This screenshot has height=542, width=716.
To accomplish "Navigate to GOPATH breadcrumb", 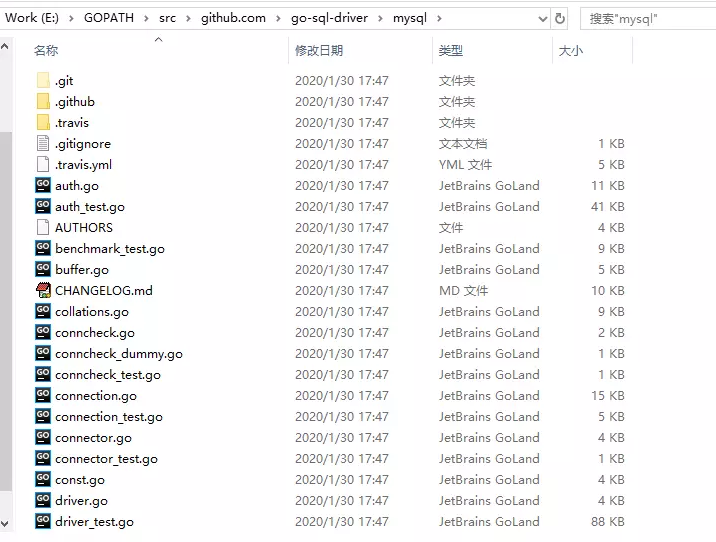I will tap(109, 18).
